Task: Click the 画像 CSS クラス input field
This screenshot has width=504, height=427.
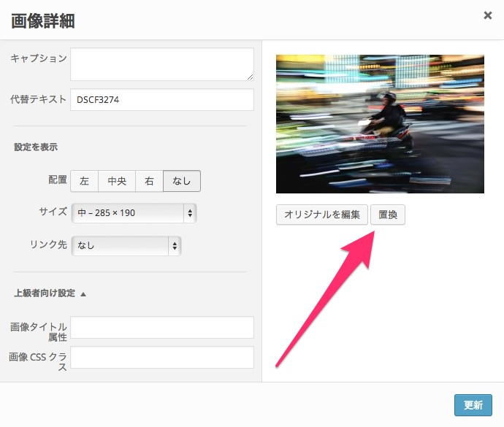Action: pyautogui.click(x=162, y=357)
